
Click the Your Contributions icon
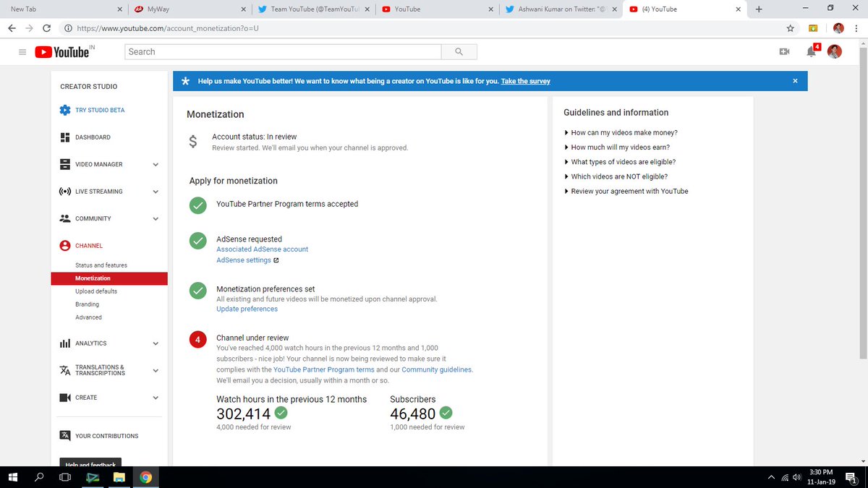click(65, 436)
